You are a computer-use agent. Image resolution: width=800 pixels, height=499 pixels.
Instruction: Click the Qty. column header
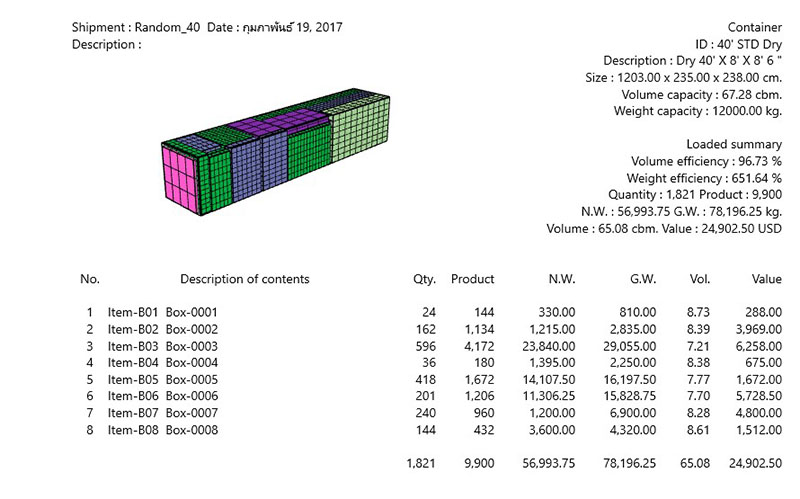tap(424, 279)
